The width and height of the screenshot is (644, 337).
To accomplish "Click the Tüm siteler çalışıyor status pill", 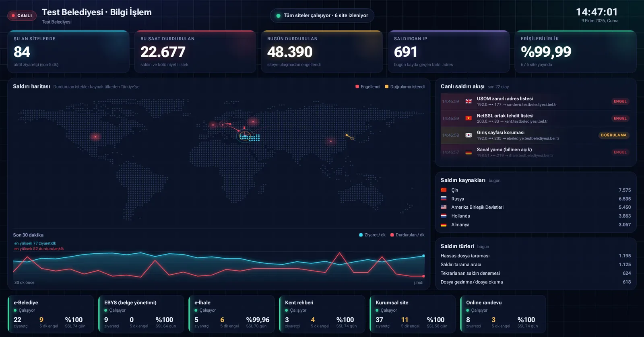I will click(322, 16).
